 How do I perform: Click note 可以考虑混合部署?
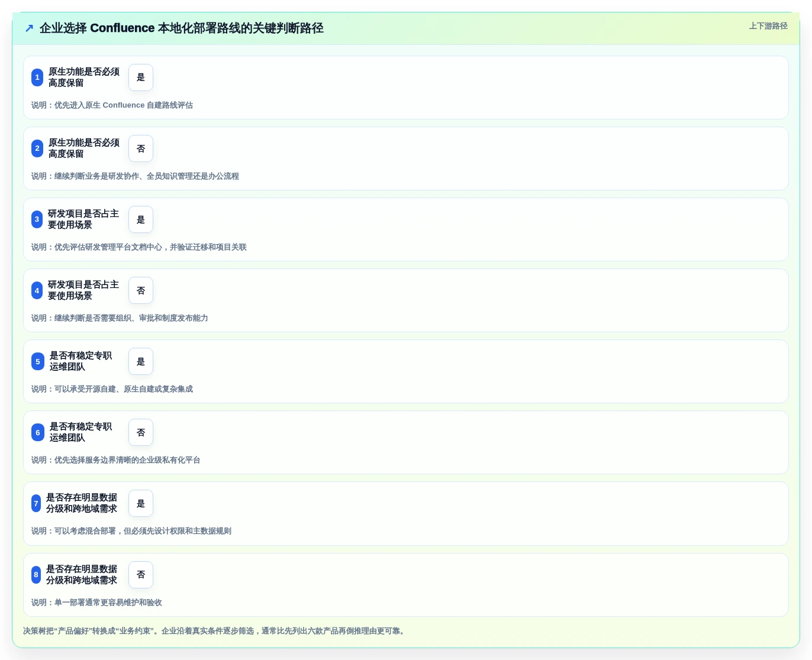click(85, 531)
